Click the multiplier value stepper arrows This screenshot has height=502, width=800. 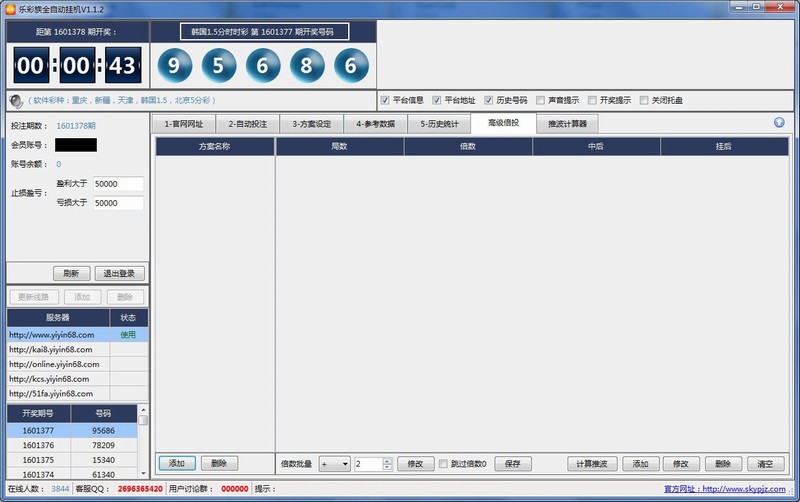coord(386,464)
